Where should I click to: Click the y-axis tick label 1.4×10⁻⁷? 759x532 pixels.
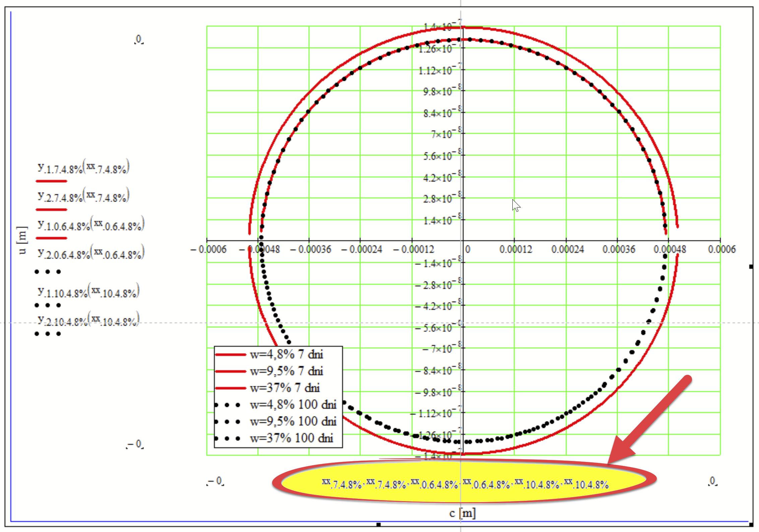[x=443, y=24]
